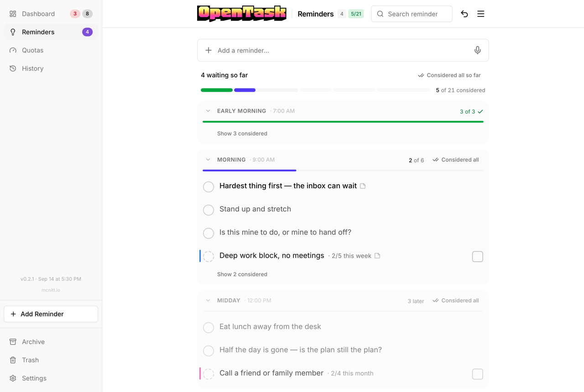Go to Archive in the sidebar
The image size is (584, 392).
[x=51, y=342]
